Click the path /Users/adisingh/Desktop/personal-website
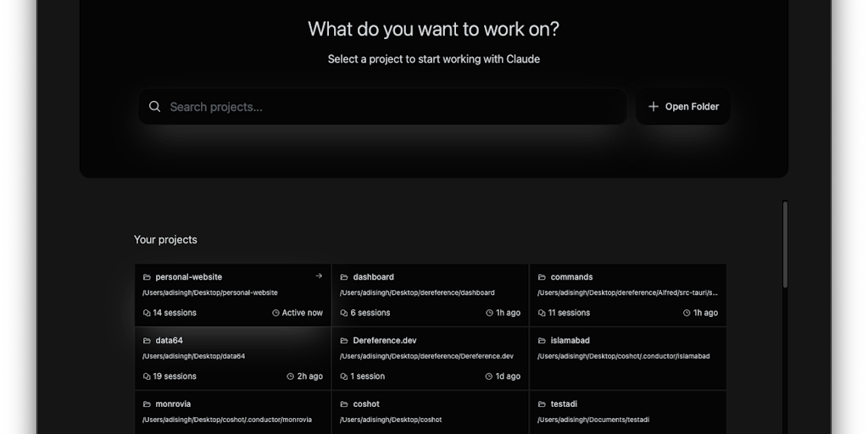 click(x=210, y=292)
